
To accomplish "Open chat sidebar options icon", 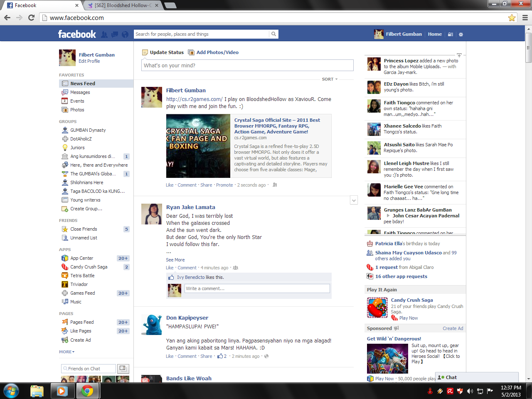I will (x=122, y=369).
